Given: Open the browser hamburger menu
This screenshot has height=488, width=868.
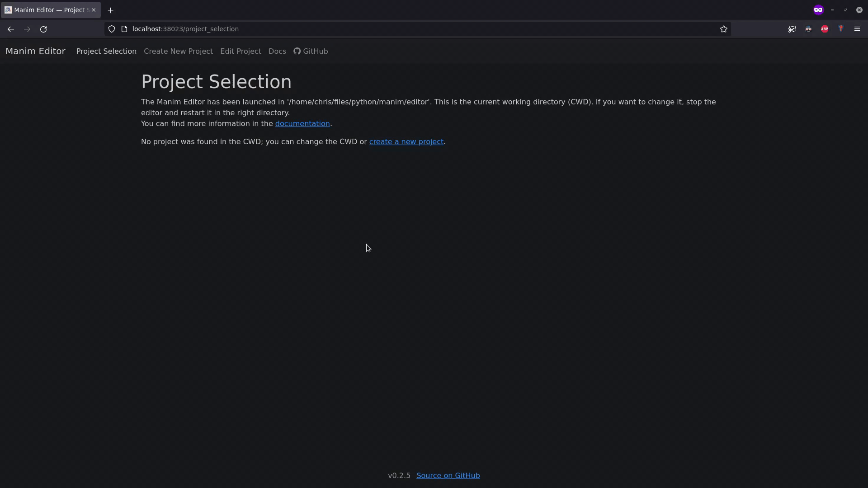Looking at the screenshot, I should click(857, 28).
